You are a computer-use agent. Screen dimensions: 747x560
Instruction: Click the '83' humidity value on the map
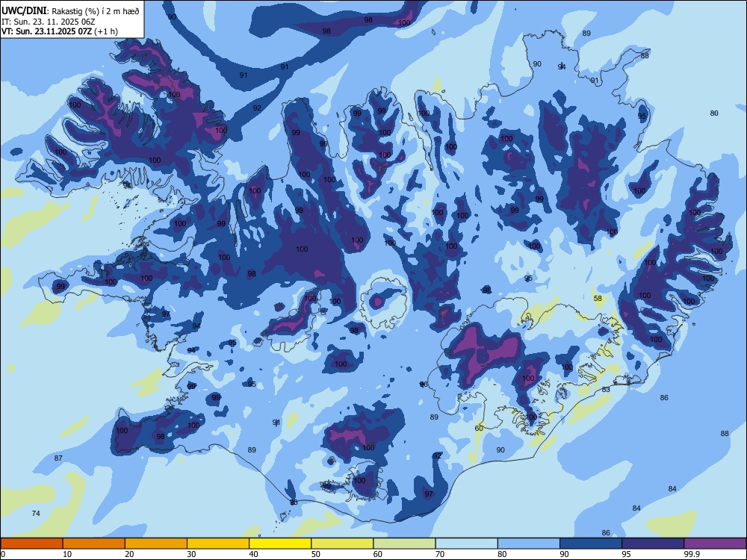(606, 390)
